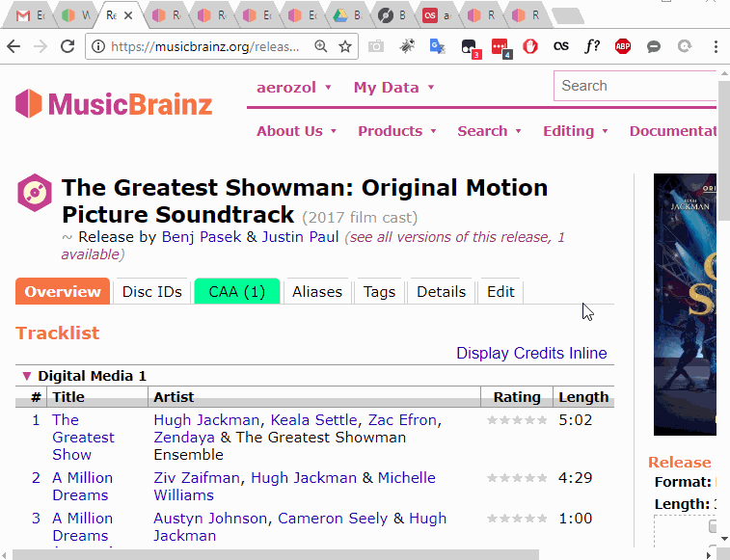Click Display Credits Inline
Viewport: 730px width, 560px height.
531,353
